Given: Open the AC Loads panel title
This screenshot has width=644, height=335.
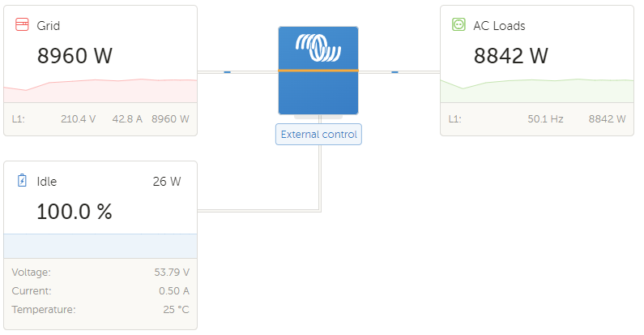Looking at the screenshot, I should (x=499, y=26).
